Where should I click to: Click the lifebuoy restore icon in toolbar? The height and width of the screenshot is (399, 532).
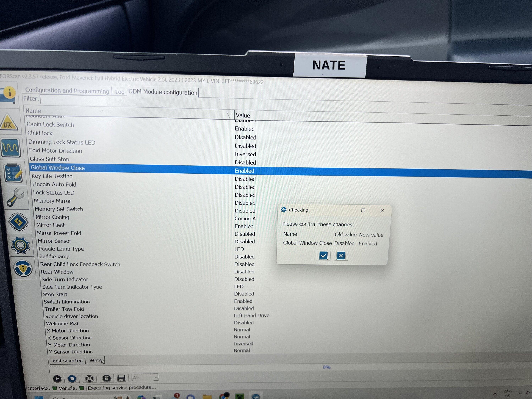point(90,379)
